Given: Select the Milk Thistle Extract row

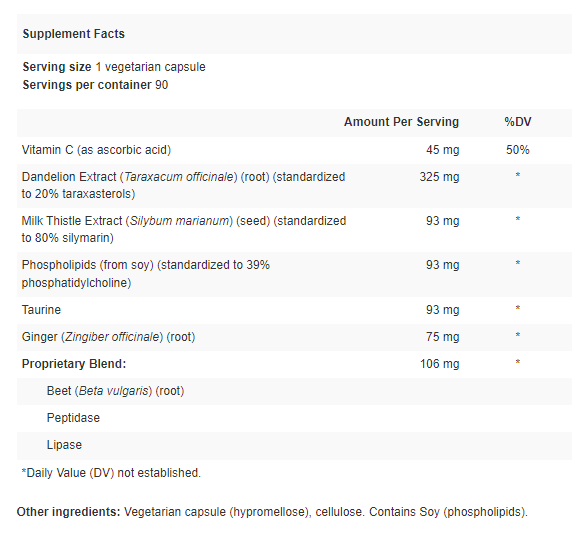Looking at the screenshot, I should click(294, 230).
